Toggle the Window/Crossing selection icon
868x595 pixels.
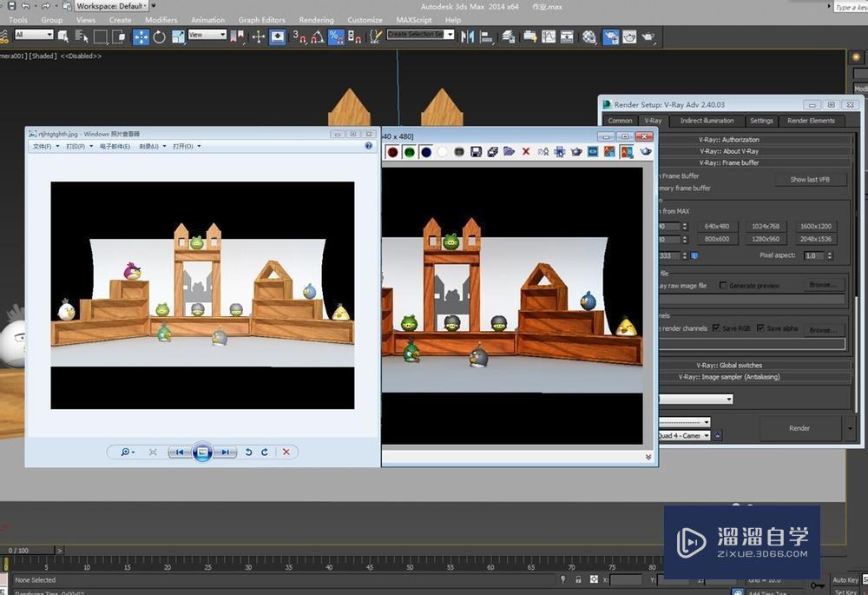pyautogui.click(x=118, y=37)
